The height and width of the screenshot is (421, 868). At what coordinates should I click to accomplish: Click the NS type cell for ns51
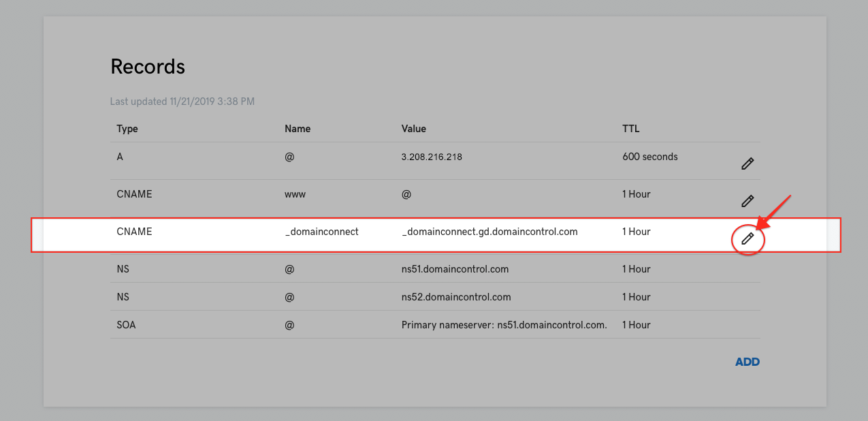coord(123,269)
